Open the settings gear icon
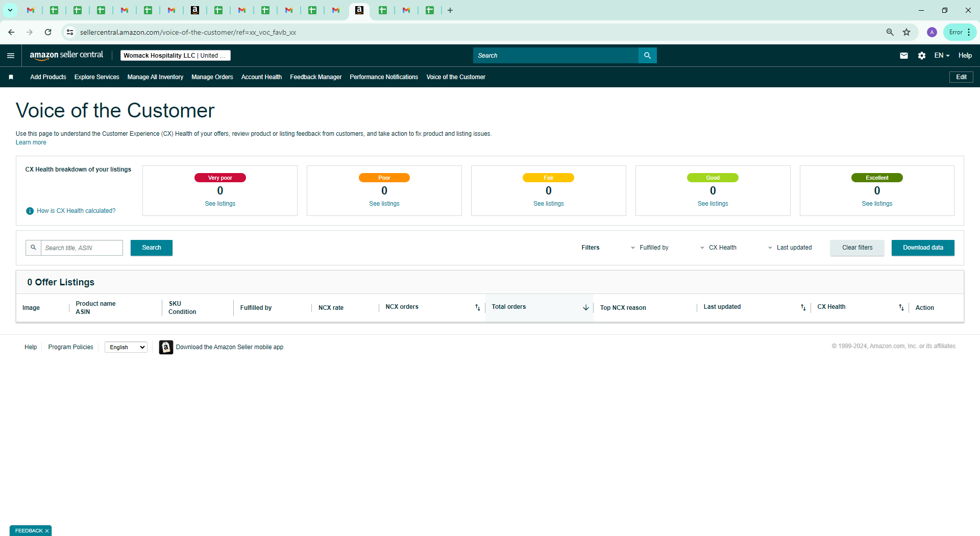Image resolution: width=980 pixels, height=536 pixels. [x=922, y=56]
